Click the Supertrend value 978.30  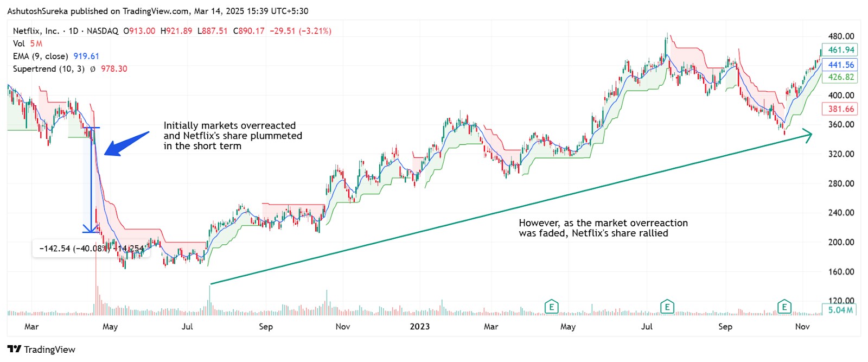tap(114, 69)
